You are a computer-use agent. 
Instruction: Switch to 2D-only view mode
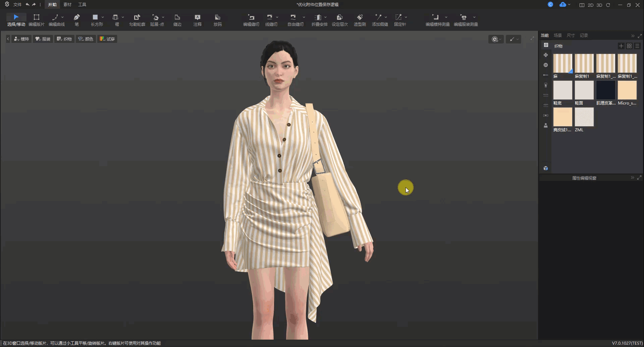point(591,5)
